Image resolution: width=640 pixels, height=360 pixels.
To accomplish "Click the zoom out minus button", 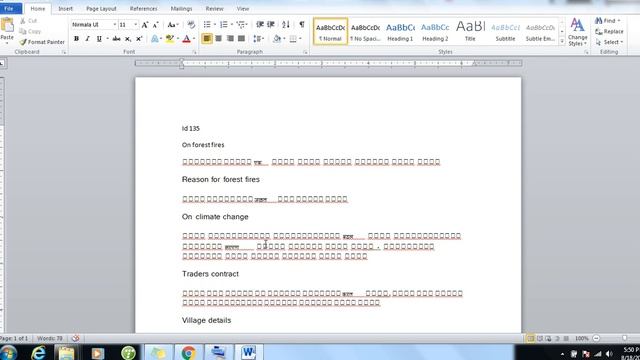I will [x=596, y=338].
